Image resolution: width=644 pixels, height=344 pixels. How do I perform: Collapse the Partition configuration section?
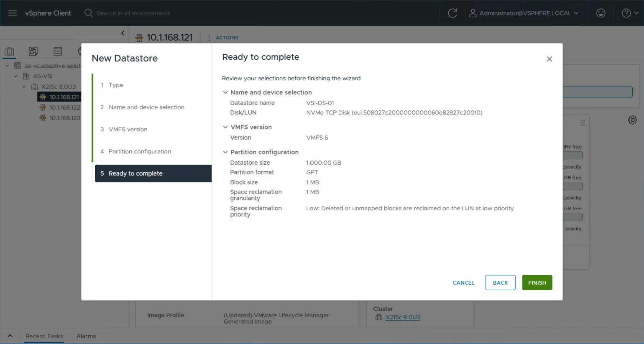(225, 152)
